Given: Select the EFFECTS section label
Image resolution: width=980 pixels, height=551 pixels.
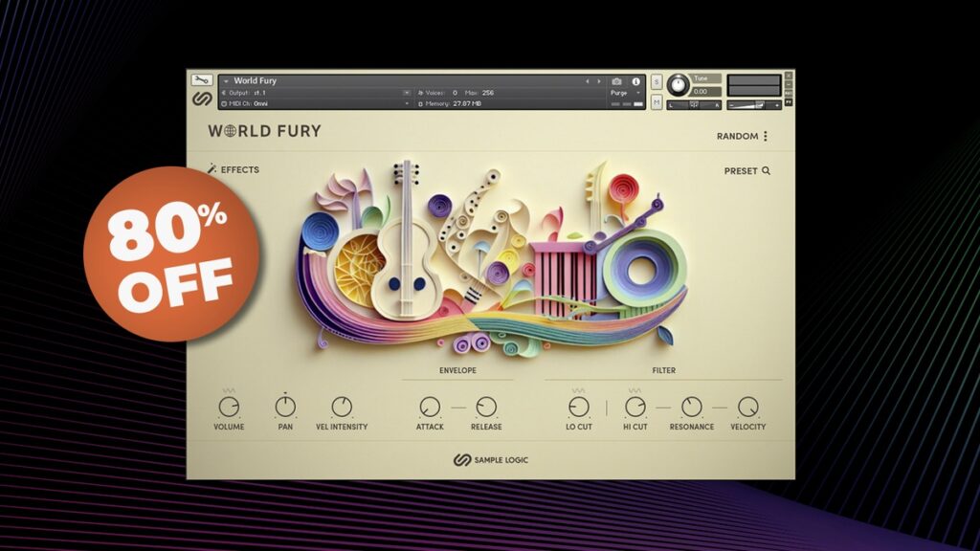Looking at the screenshot, I should pos(242,169).
